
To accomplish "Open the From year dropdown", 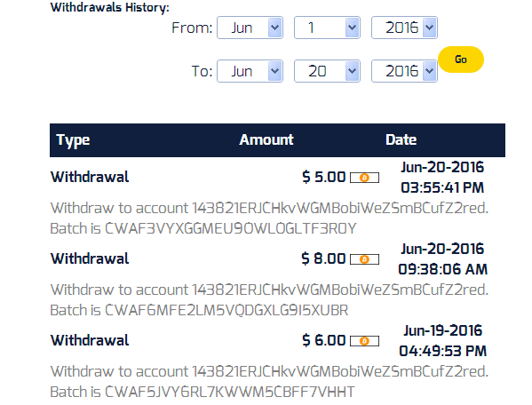I will [404, 28].
